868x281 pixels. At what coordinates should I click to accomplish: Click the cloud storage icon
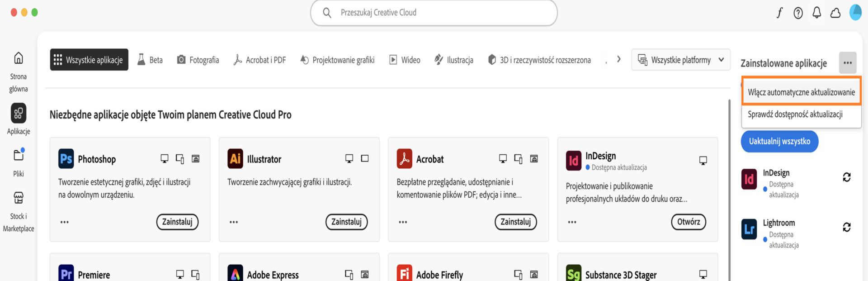835,13
